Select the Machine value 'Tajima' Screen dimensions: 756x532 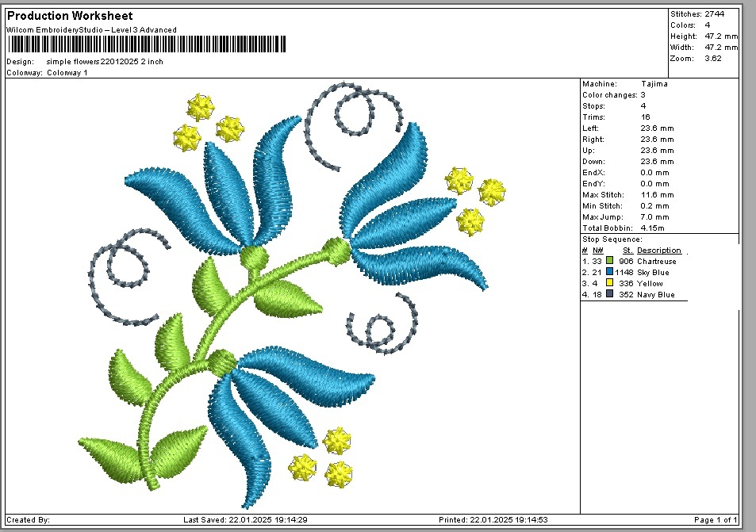pos(653,84)
